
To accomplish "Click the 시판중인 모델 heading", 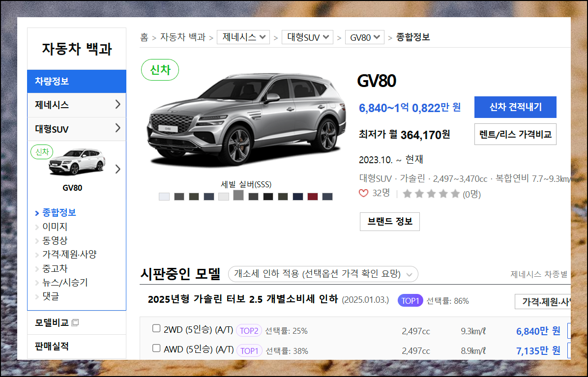I will point(180,274).
